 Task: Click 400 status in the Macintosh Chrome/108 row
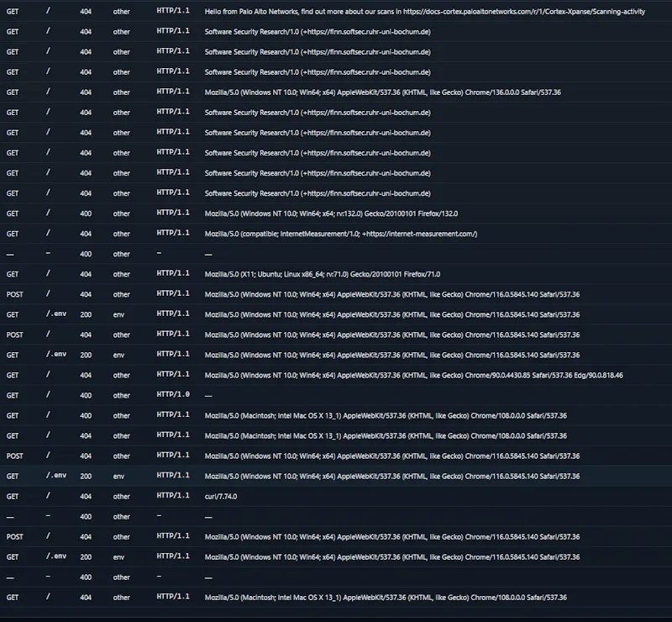(x=86, y=416)
